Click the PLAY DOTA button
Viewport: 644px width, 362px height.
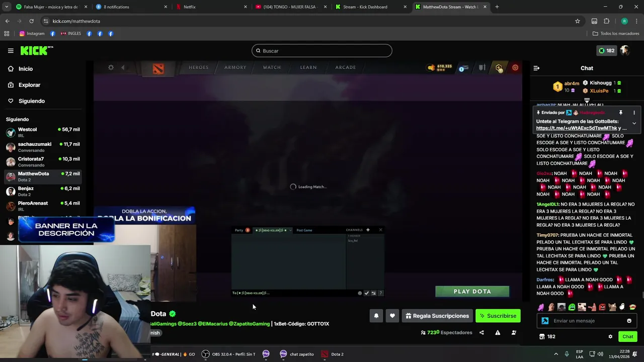coord(472,292)
